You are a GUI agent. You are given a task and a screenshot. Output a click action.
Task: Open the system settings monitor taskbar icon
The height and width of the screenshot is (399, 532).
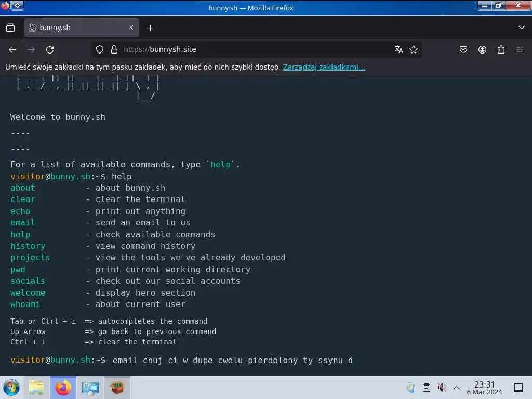click(90, 388)
